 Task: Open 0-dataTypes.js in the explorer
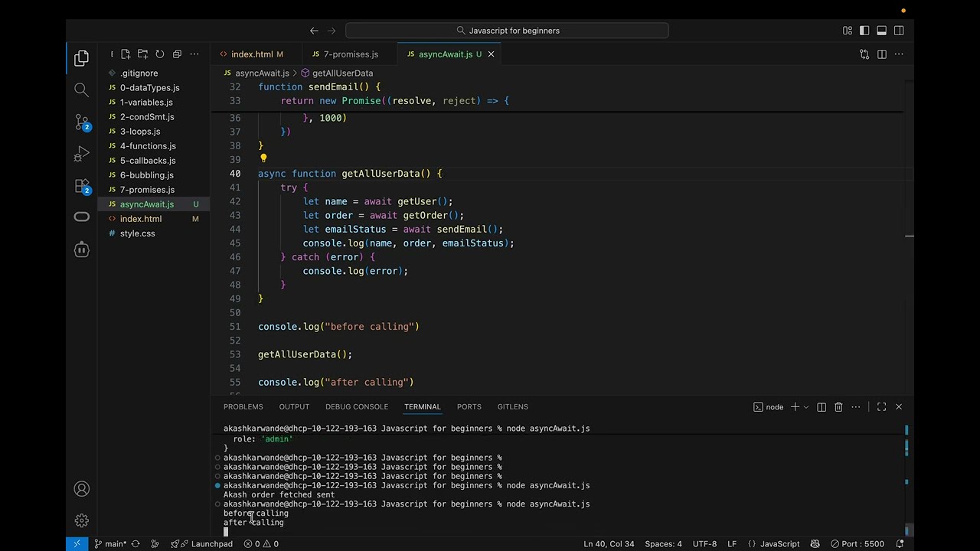(153, 88)
